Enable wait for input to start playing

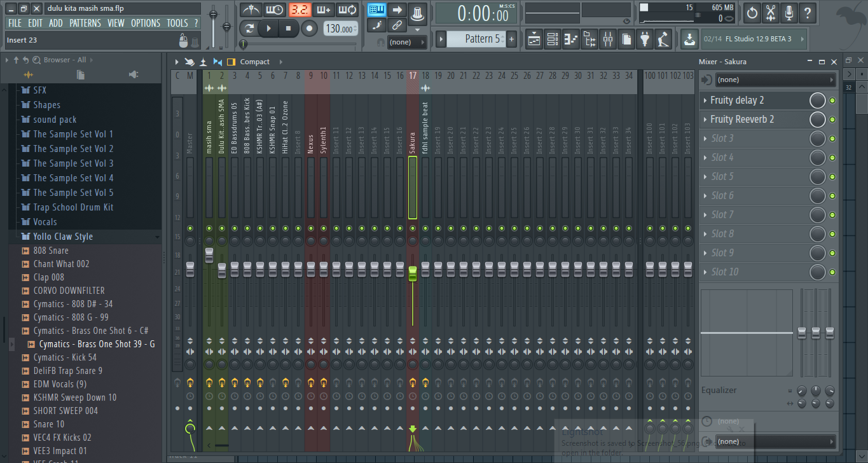tap(275, 10)
